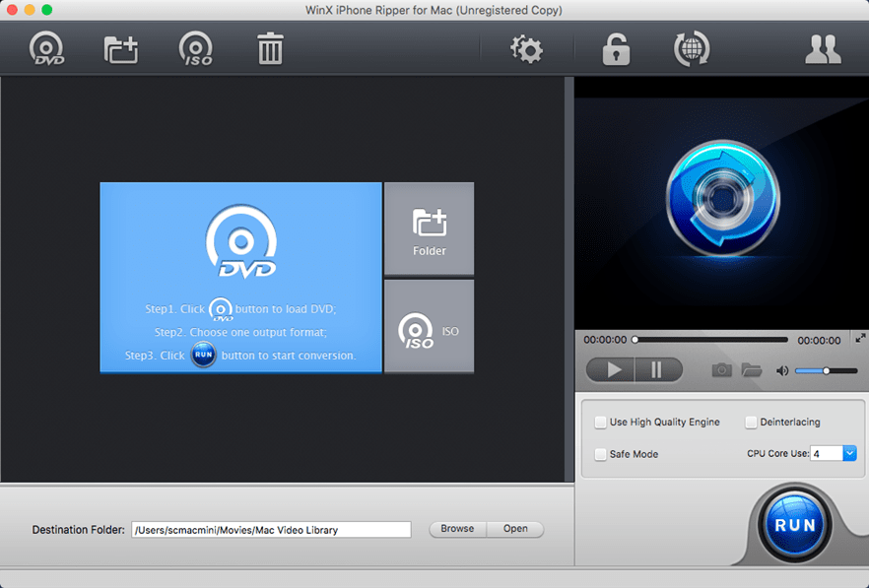
Task: Import an ISO image via the toolbar
Action: click(x=194, y=48)
